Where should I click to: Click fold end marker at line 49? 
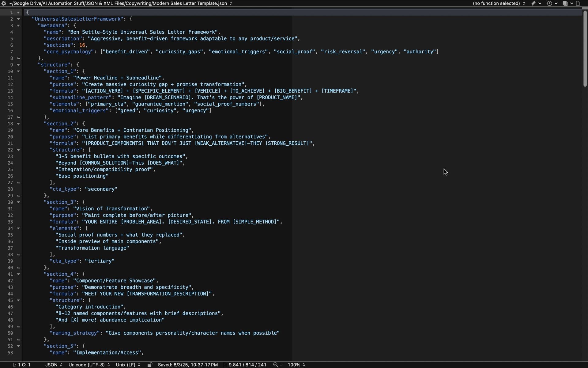18,327
